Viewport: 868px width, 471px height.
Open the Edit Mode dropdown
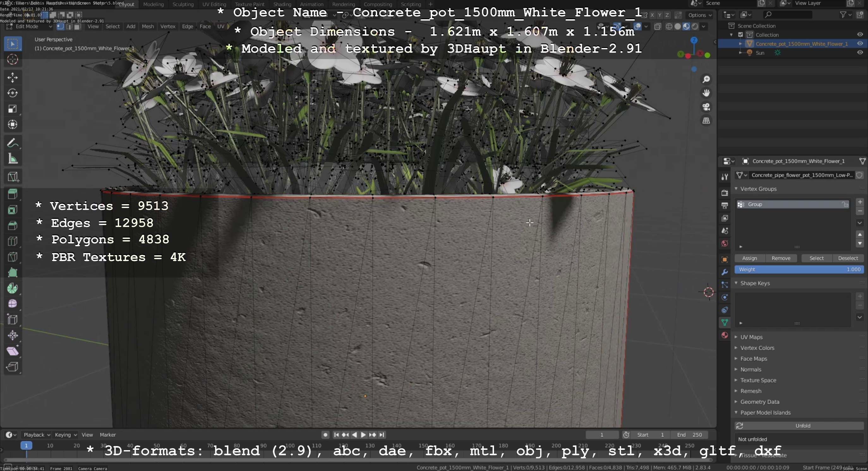point(30,27)
